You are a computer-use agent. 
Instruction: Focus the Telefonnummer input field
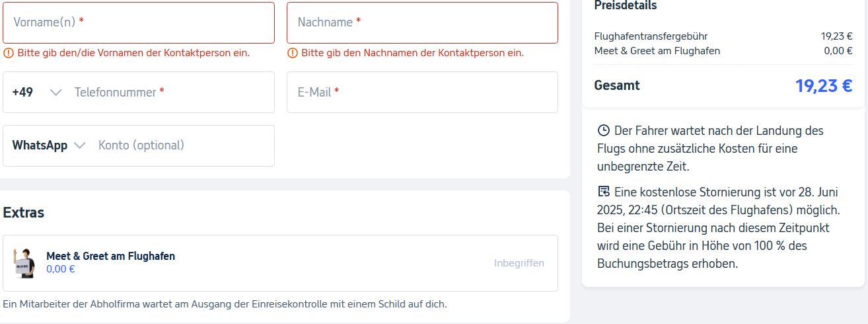pos(170,93)
